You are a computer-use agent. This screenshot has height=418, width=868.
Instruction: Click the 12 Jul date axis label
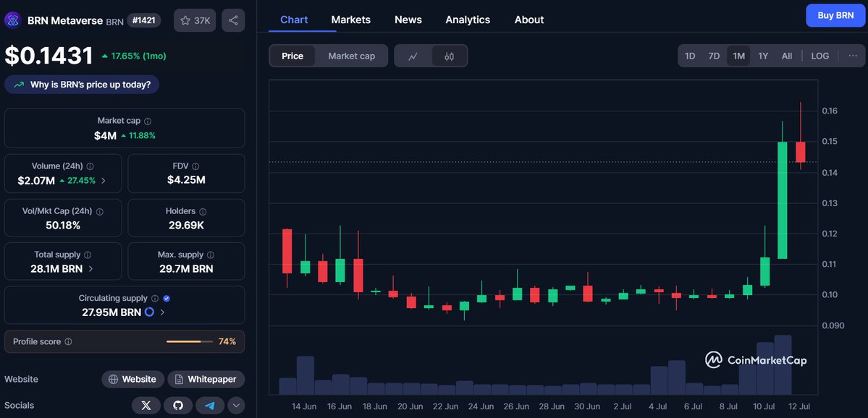pos(799,406)
